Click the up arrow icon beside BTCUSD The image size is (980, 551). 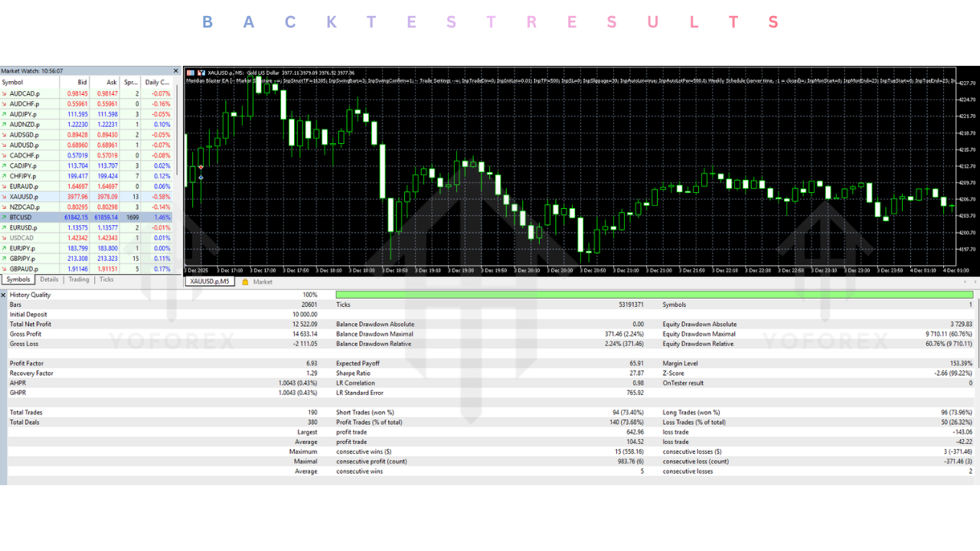coord(5,217)
